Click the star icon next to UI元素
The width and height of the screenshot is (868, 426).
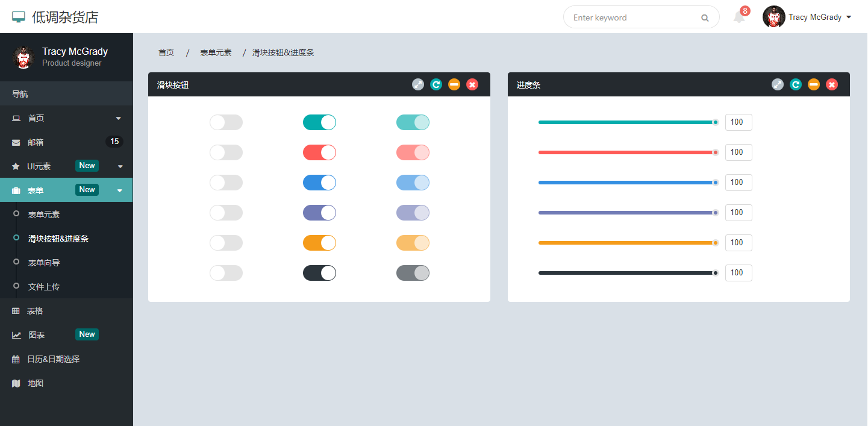coord(16,166)
